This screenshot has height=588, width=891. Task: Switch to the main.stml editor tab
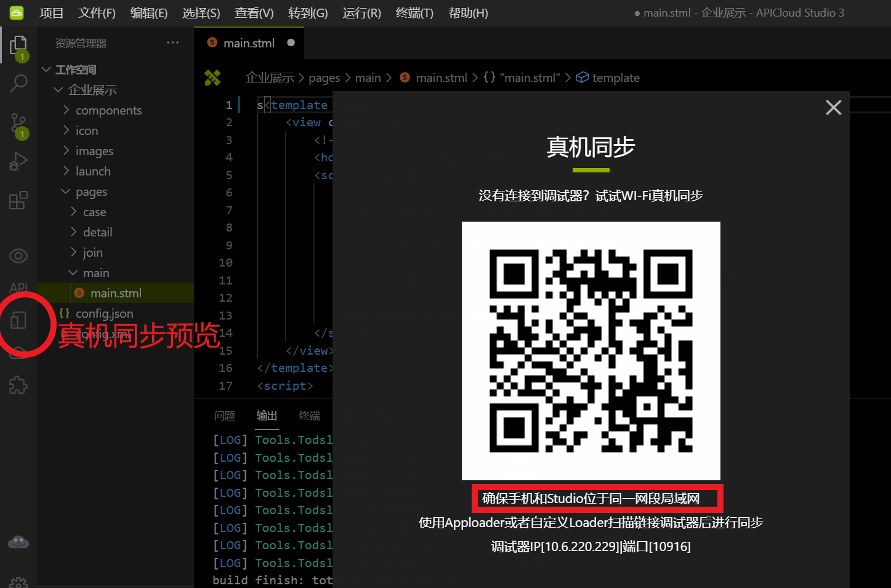(x=249, y=43)
